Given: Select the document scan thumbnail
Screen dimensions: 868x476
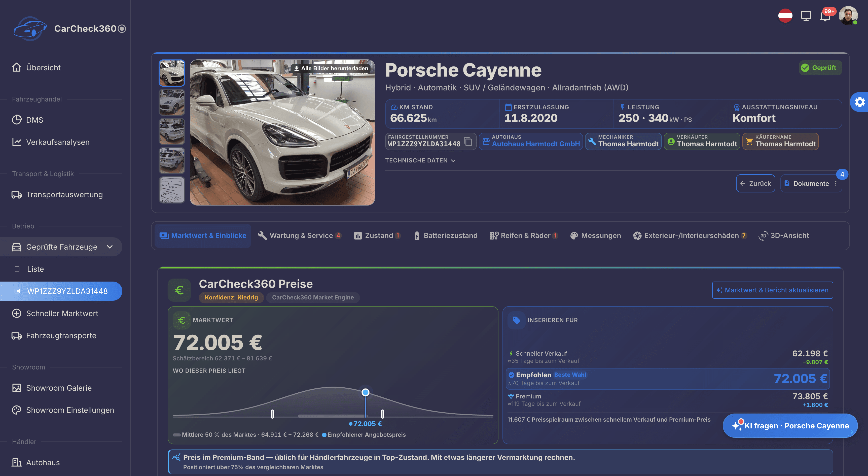Looking at the screenshot, I should click(172, 190).
